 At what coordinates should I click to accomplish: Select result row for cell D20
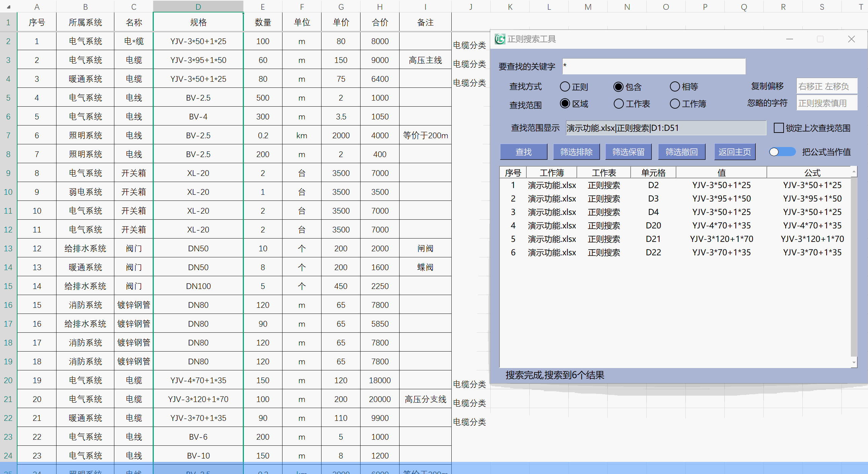point(653,225)
